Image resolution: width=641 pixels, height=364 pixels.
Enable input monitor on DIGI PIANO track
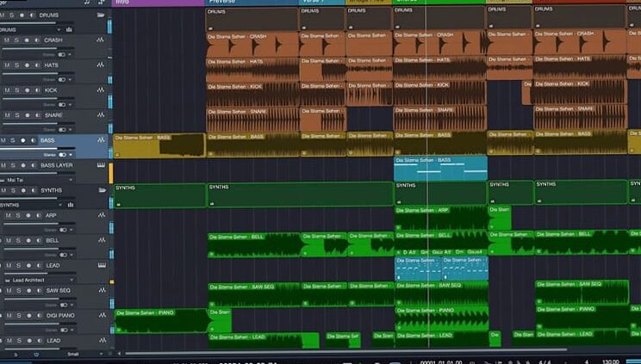(40, 316)
